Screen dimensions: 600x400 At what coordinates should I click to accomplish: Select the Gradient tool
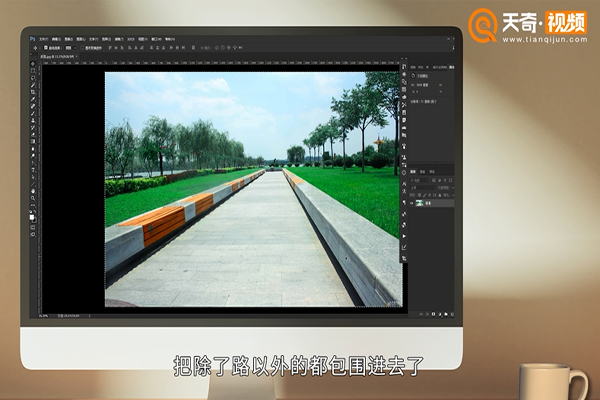click(33, 141)
